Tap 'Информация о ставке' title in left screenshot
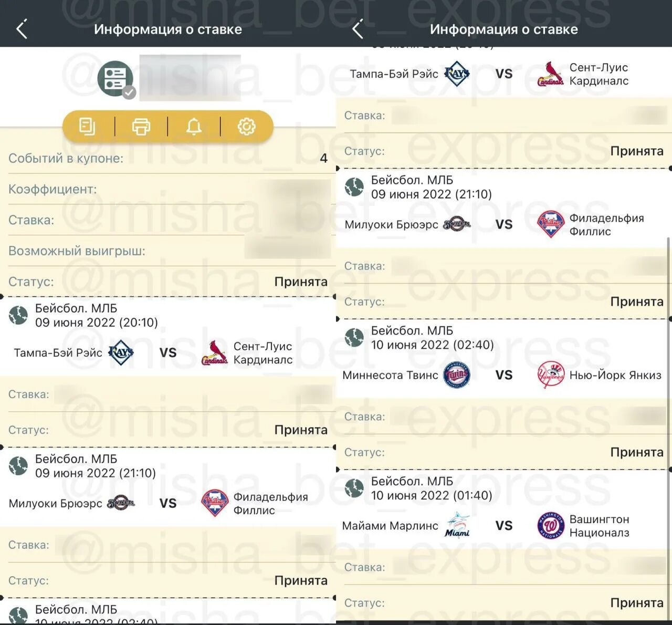This screenshot has height=625, width=672. click(168, 29)
